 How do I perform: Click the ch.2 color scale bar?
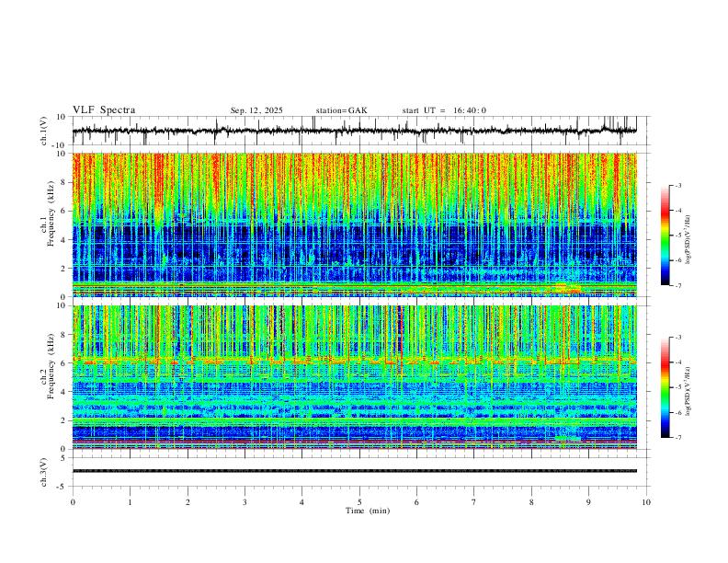click(x=665, y=387)
